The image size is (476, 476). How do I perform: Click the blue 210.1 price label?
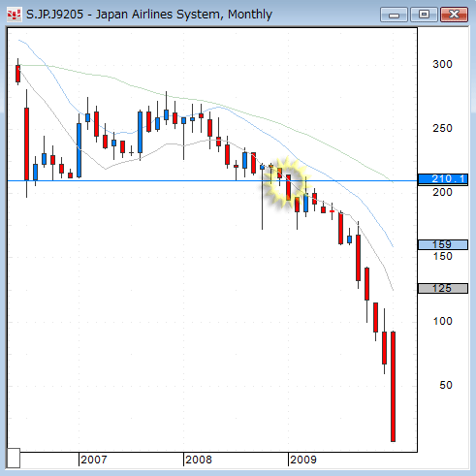coord(443,179)
